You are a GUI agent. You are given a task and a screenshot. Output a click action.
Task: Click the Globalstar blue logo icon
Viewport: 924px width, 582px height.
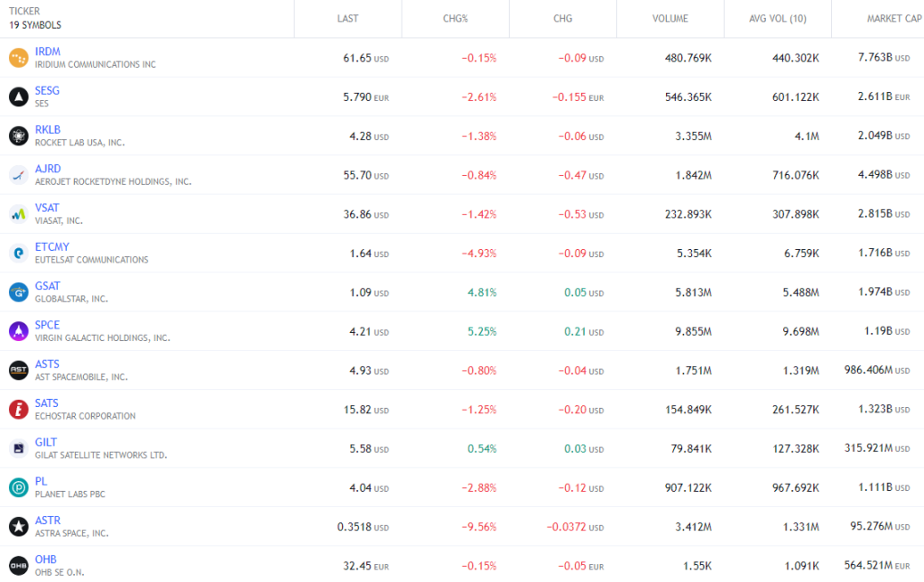coord(19,292)
